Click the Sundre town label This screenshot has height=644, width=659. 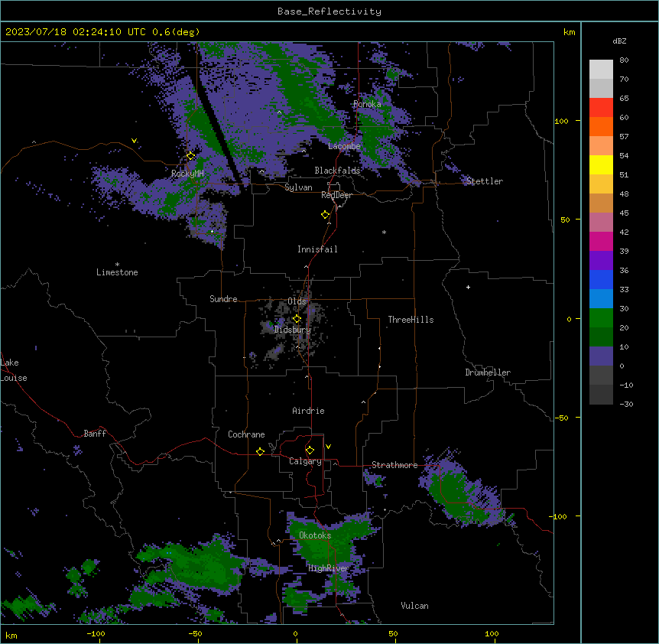[x=223, y=299]
